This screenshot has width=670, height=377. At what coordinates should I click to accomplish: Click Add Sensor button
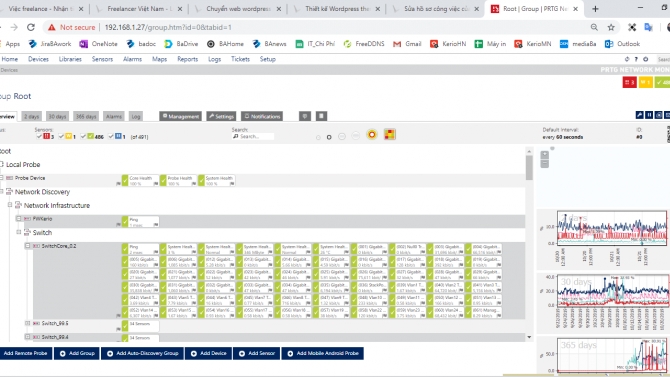point(257,353)
